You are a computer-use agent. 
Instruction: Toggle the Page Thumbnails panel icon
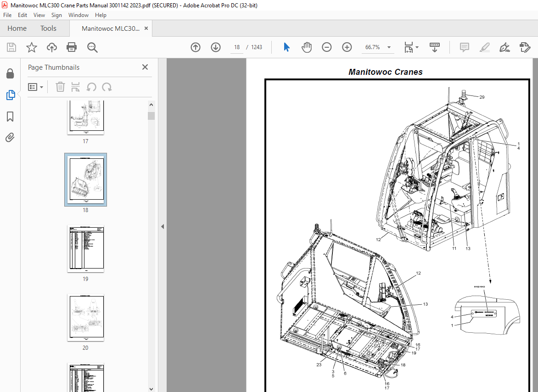10,95
